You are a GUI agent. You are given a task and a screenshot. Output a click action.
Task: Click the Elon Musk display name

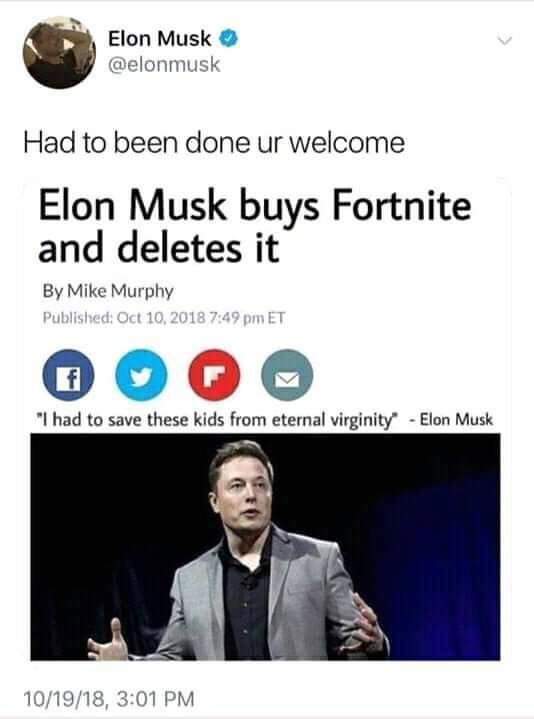160,39
